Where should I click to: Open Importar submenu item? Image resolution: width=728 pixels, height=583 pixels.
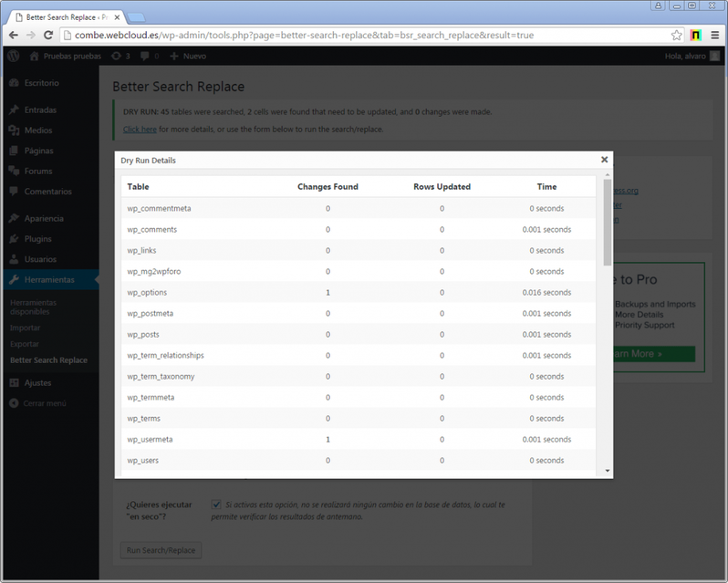25,328
